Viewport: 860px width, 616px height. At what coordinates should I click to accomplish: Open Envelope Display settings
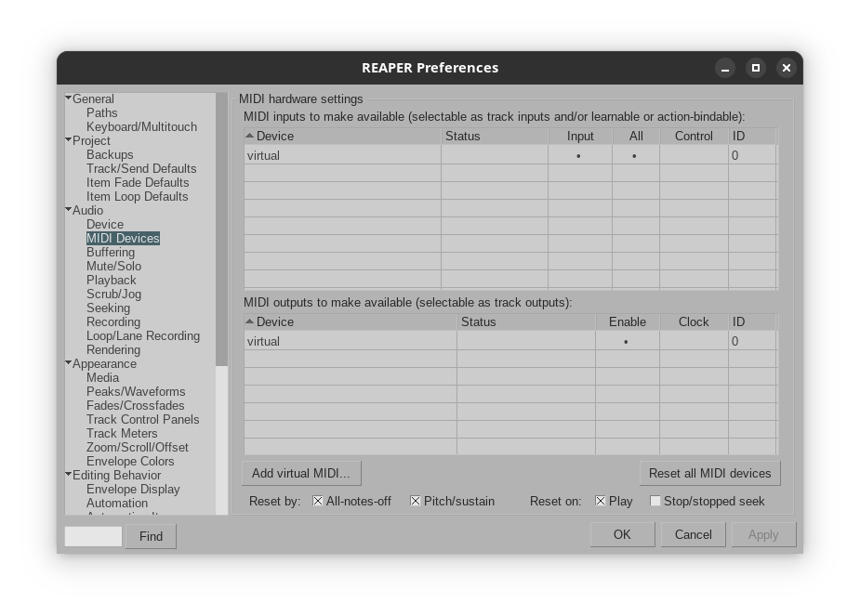[133, 489]
